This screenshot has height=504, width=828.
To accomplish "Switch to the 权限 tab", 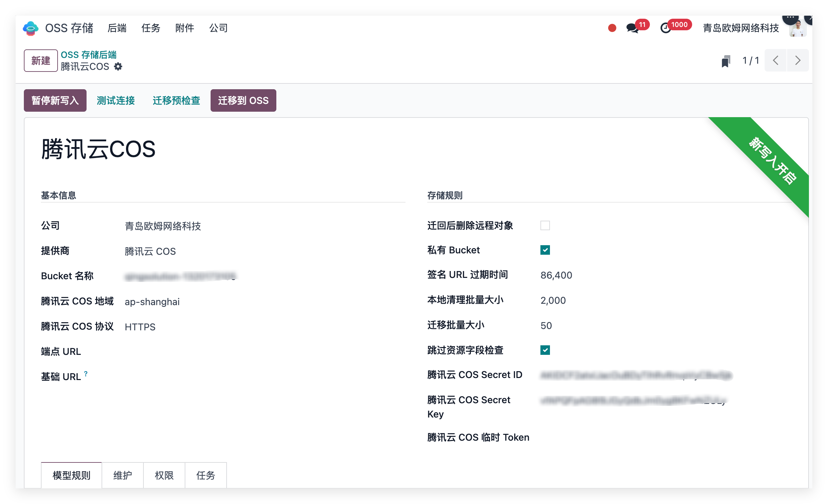I will click(x=164, y=475).
